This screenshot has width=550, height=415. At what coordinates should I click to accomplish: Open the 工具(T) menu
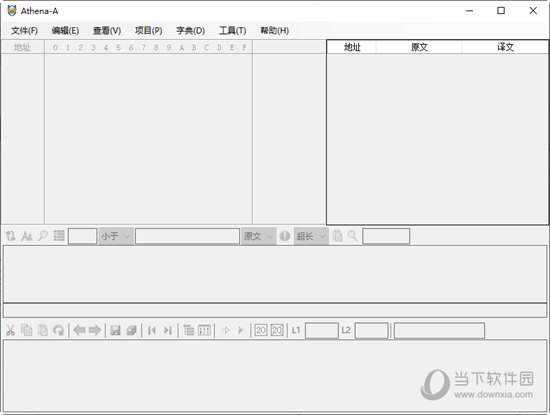233,31
